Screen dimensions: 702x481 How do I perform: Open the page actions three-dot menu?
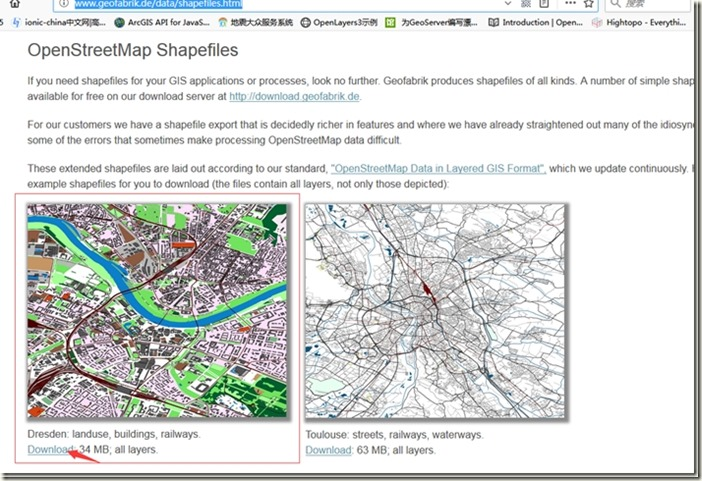[570, 4]
